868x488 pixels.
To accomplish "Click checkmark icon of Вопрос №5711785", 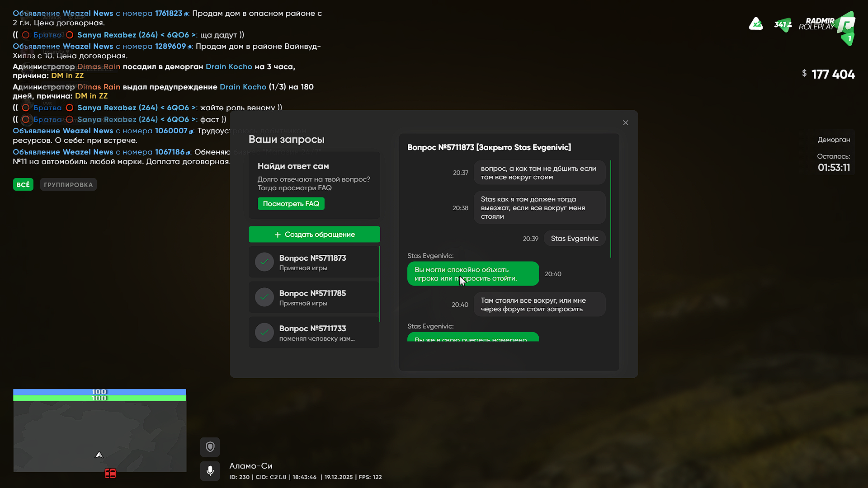I will click(264, 297).
